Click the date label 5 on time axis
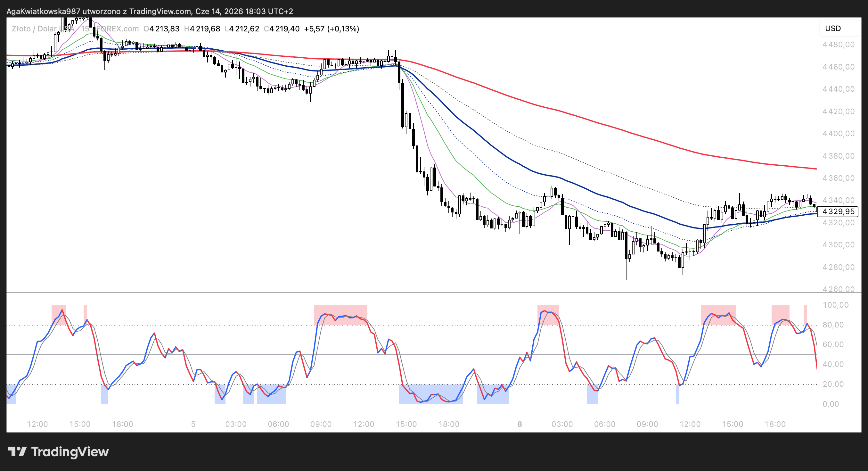 [x=193, y=424]
